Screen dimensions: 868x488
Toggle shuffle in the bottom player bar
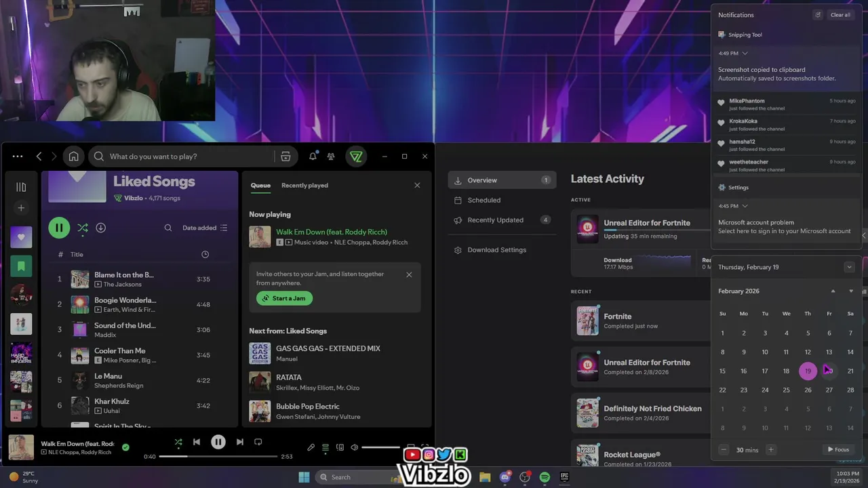pyautogui.click(x=178, y=442)
